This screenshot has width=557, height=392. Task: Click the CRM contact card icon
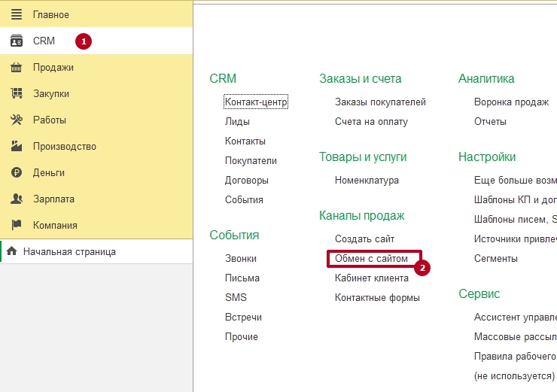pyautogui.click(x=17, y=41)
